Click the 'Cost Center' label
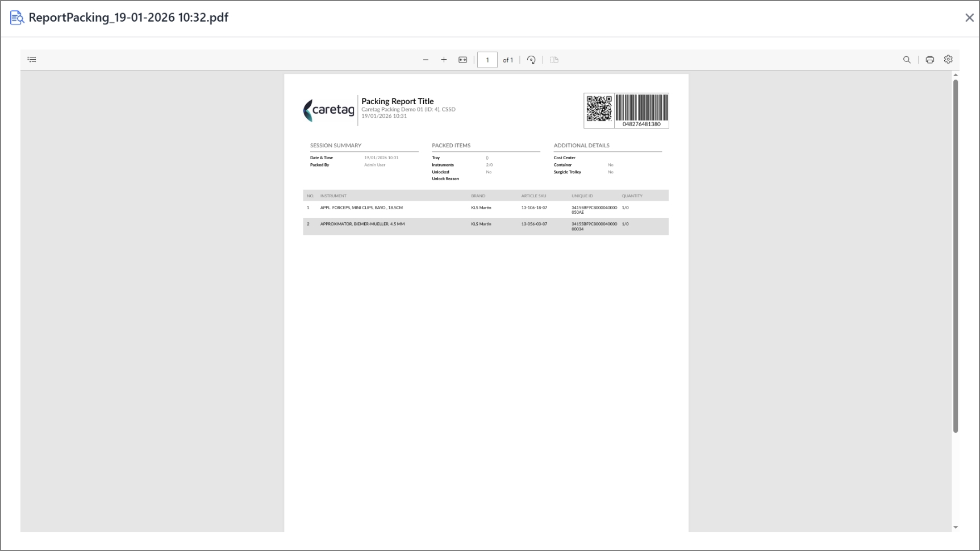Image resolution: width=980 pixels, height=551 pixels. click(564, 158)
